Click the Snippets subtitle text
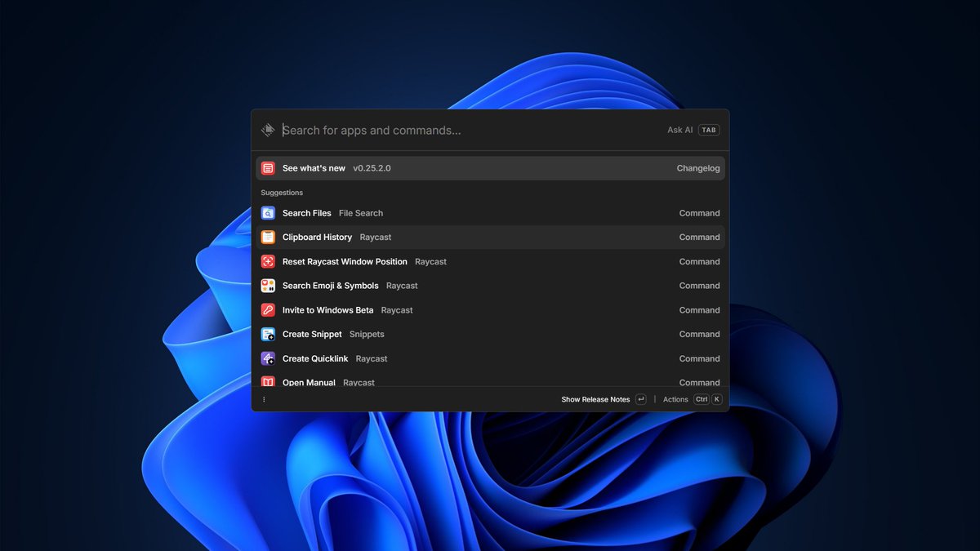Image resolution: width=980 pixels, height=551 pixels. [367, 334]
